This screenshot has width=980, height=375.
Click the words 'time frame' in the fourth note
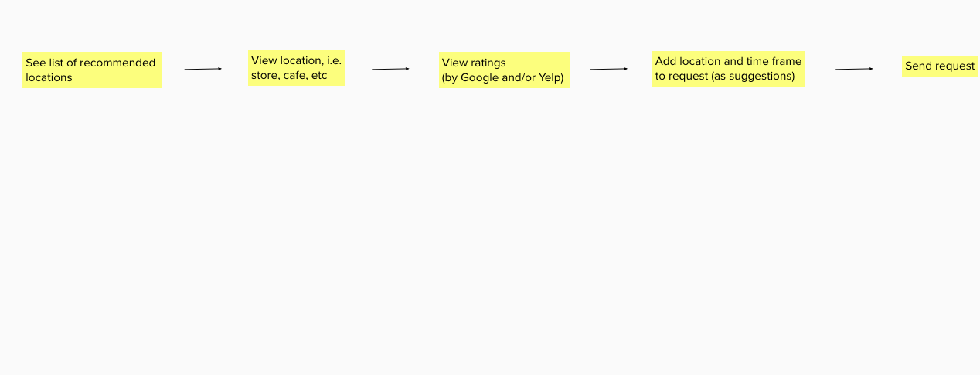[x=774, y=61]
